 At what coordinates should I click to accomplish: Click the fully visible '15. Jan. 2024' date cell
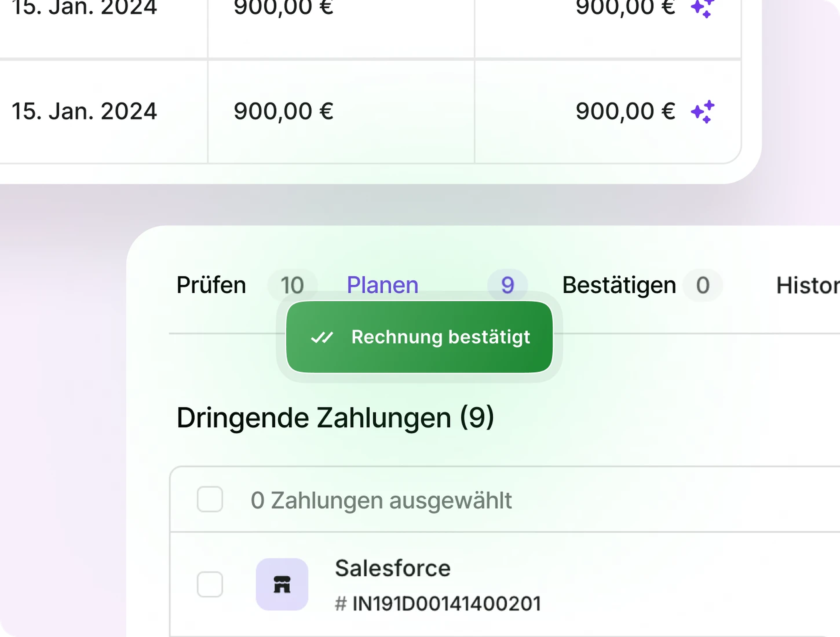[x=84, y=111]
